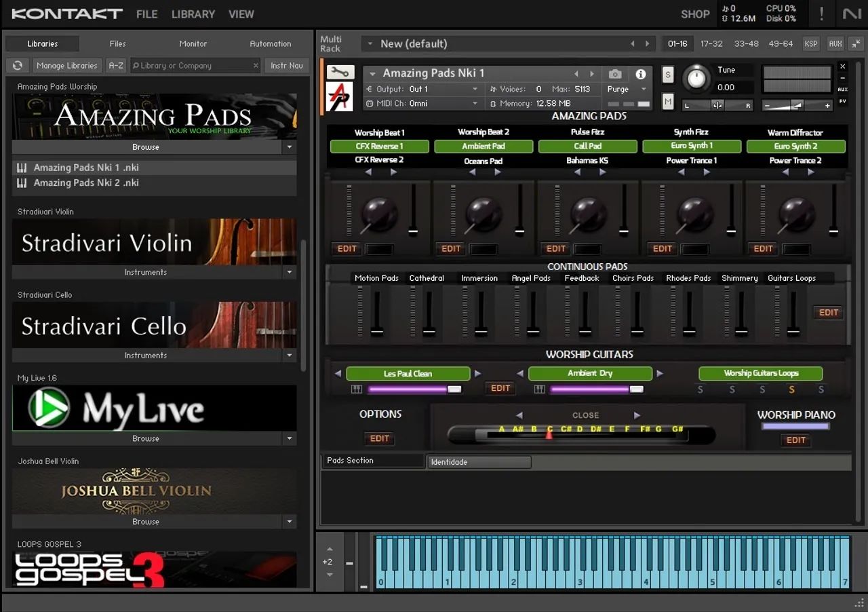Switch to the Files tab
This screenshot has width=868, height=612.
[x=117, y=43]
